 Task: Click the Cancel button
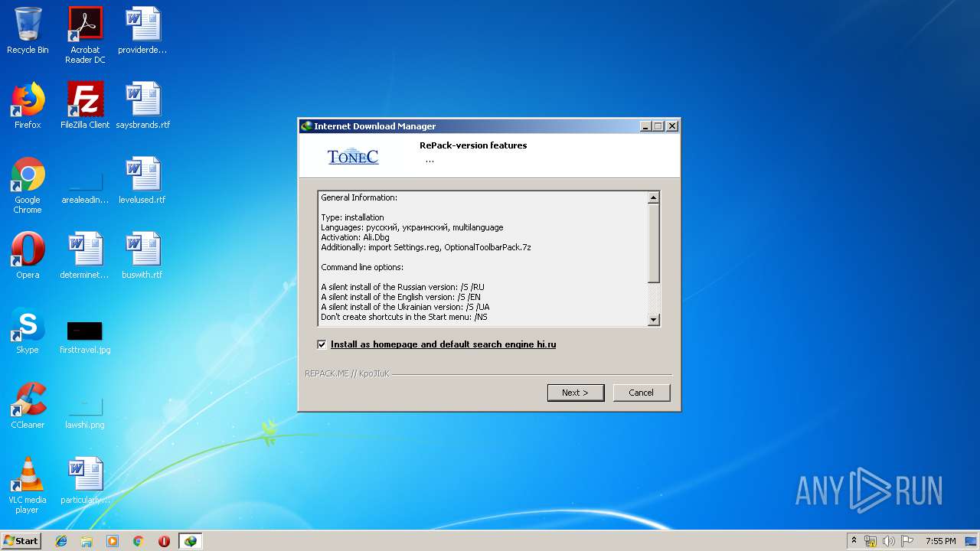point(642,393)
